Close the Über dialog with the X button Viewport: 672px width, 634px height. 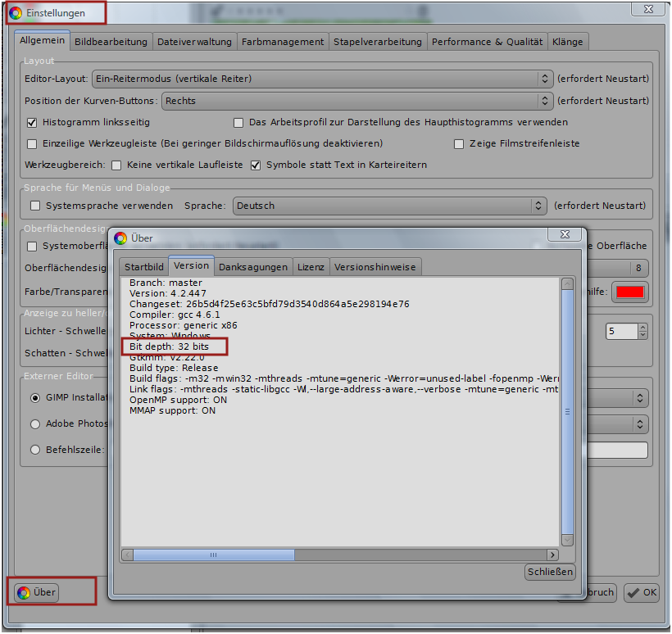(x=565, y=234)
